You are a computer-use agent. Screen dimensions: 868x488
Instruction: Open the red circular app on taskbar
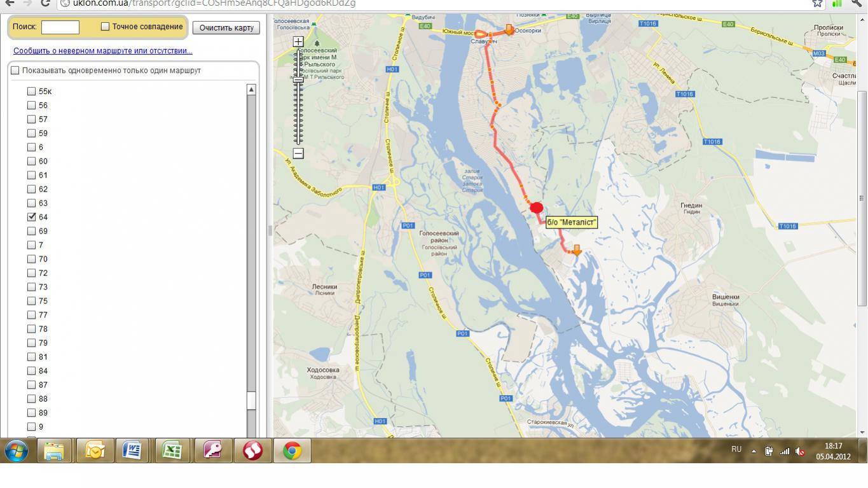[x=252, y=450]
